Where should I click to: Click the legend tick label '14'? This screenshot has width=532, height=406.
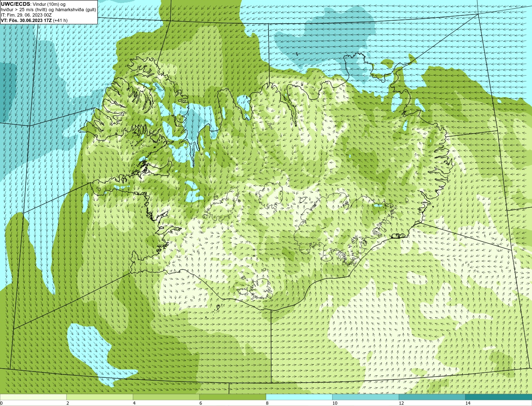tap(468, 403)
